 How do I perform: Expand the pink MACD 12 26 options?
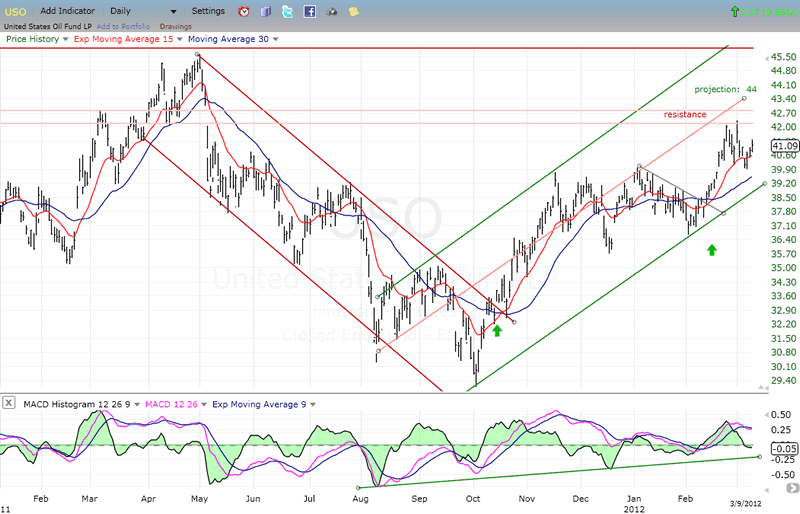tap(205, 402)
